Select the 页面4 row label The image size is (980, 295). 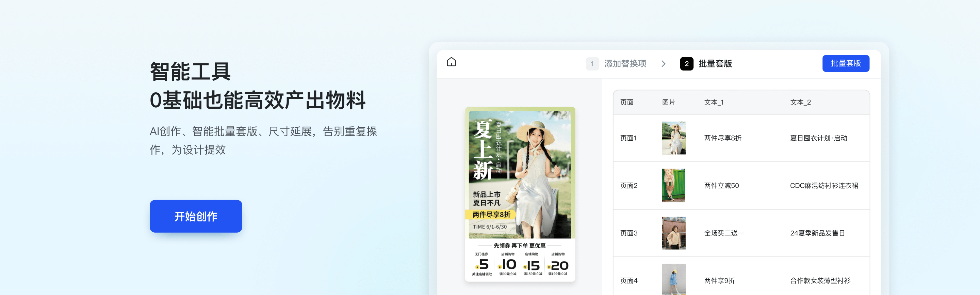[x=629, y=281]
